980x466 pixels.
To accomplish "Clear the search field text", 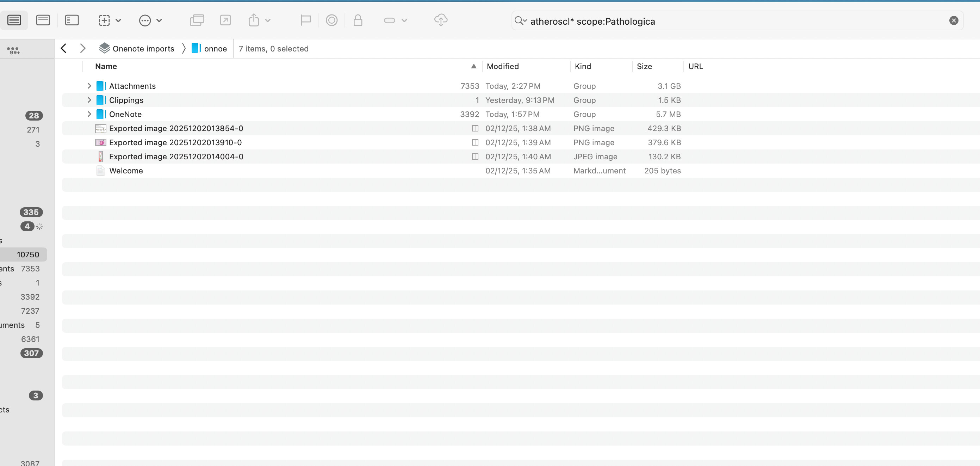I will pos(953,20).
